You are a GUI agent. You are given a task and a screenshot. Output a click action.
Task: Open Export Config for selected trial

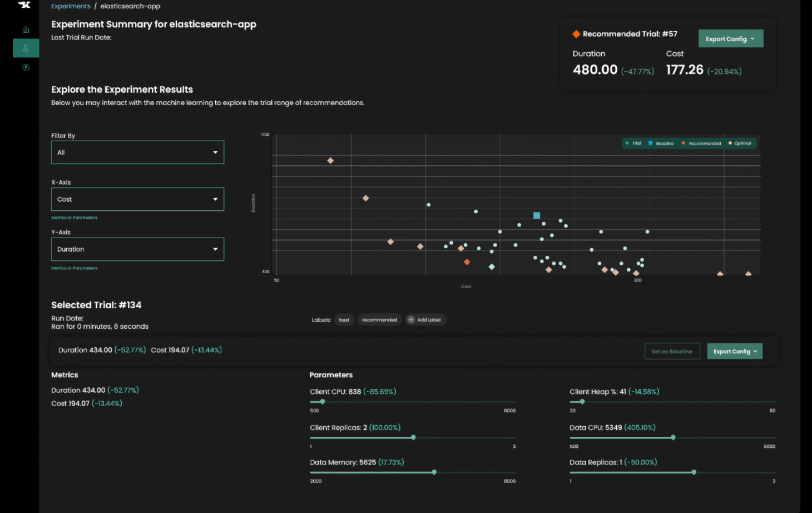(735, 351)
